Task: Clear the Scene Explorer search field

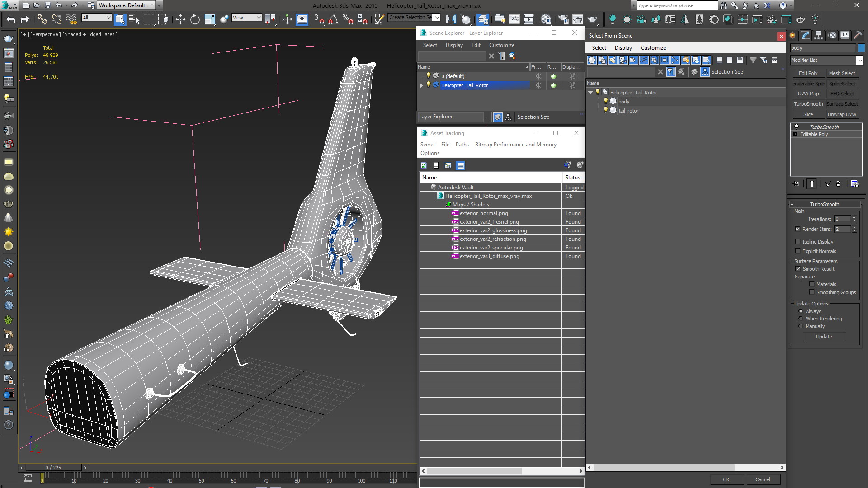Action: [x=491, y=56]
